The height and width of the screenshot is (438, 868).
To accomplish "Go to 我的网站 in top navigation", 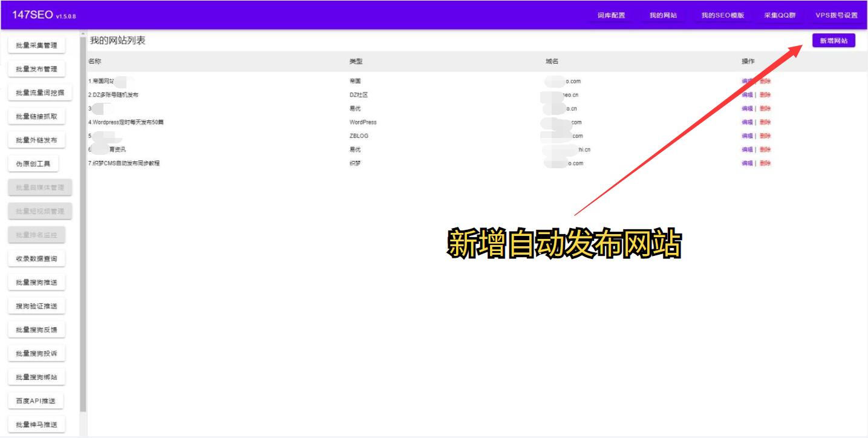I will [x=663, y=16].
